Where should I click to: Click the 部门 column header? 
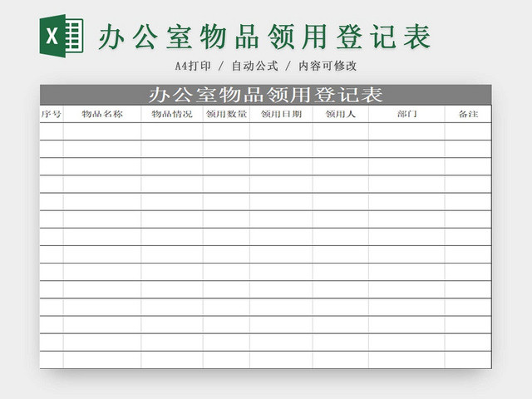click(406, 114)
